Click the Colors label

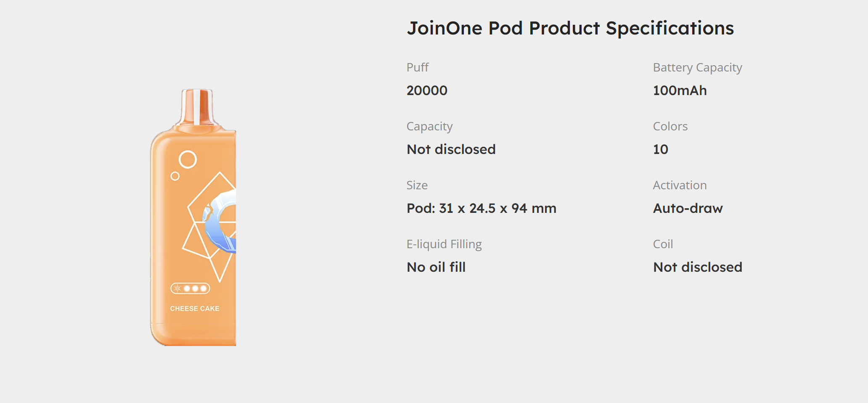coord(670,126)
